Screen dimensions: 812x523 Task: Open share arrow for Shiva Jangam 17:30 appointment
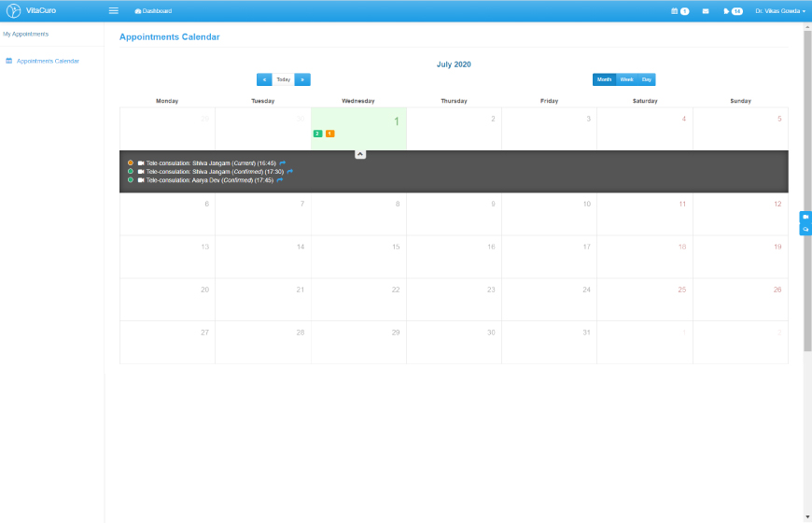click(290, 171)
